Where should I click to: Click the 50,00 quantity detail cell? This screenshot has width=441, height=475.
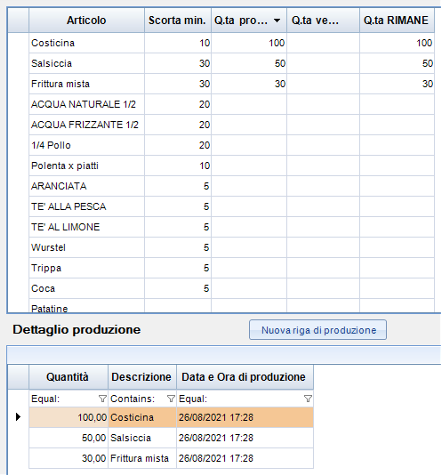click(68, 438)
